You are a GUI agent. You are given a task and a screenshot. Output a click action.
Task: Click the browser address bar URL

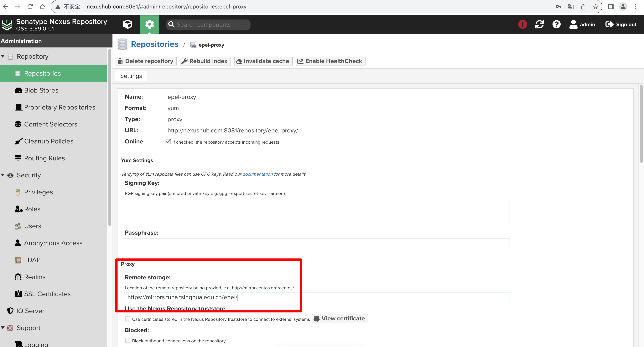click(x=167, y=7)
